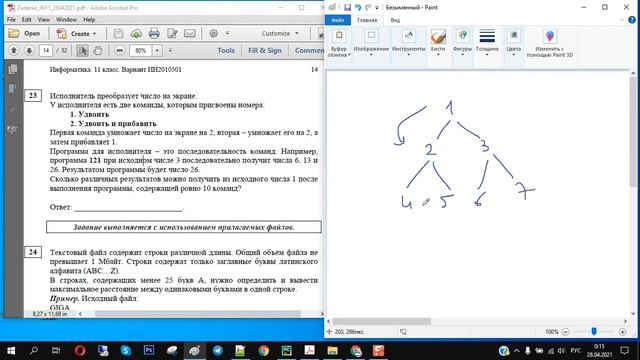Click the Redo arrow in Paint title bar

click(368, 7)
